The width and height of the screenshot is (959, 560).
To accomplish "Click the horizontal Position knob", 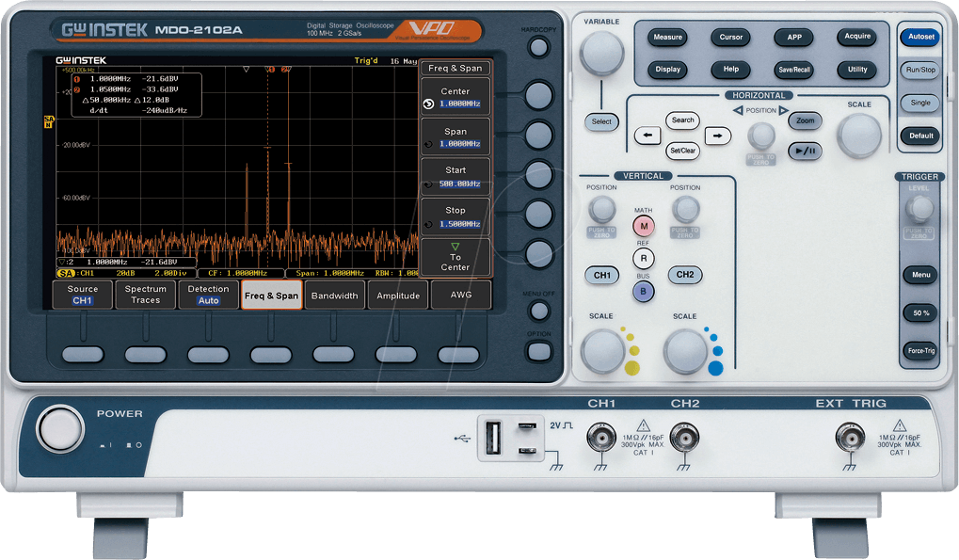I will pyautogui.click(x=761, y=135).
